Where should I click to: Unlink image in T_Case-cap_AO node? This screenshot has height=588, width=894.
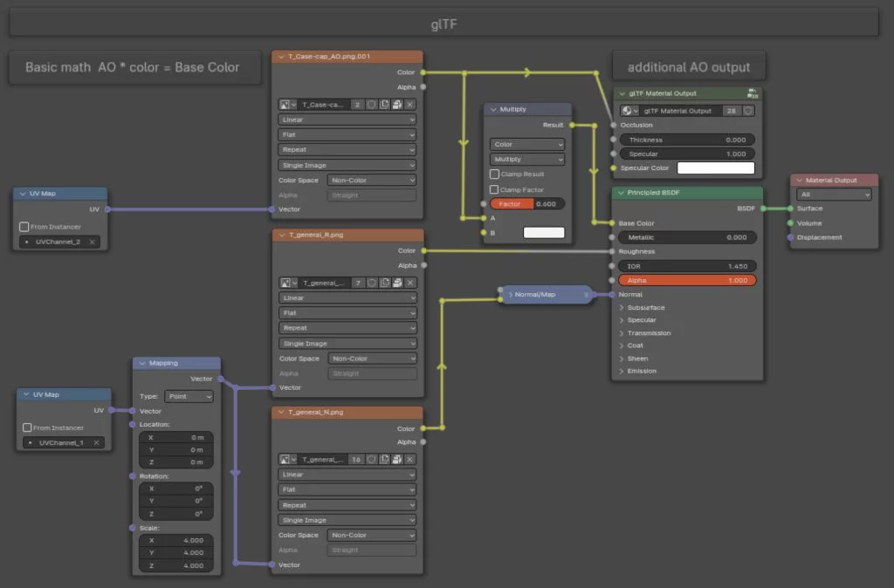coord(410,105)
